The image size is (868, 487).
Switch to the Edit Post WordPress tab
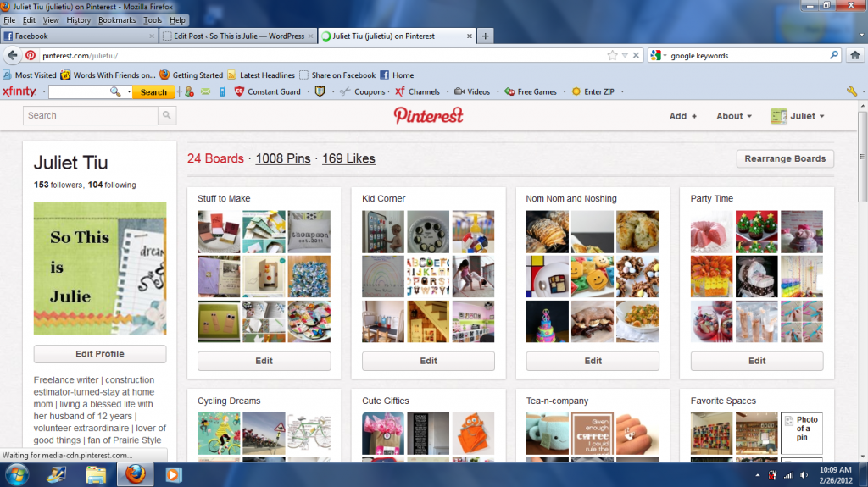click(x=238, y=36)
